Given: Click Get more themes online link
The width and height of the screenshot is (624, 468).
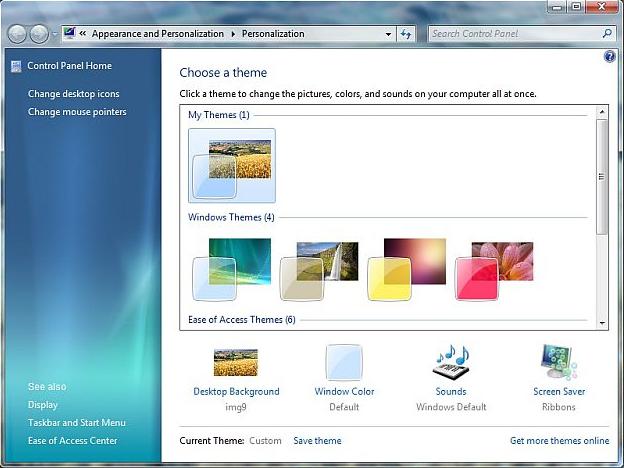Looking at the screenshot, I should pos(560,441).
